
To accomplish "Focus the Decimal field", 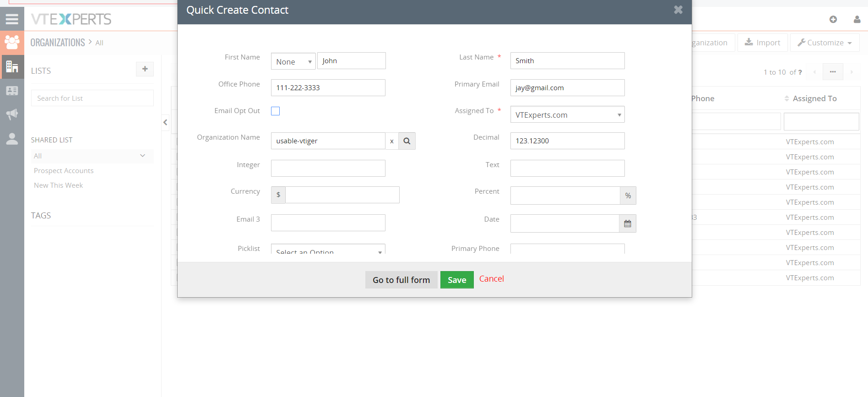I will [x=568, y=141].
